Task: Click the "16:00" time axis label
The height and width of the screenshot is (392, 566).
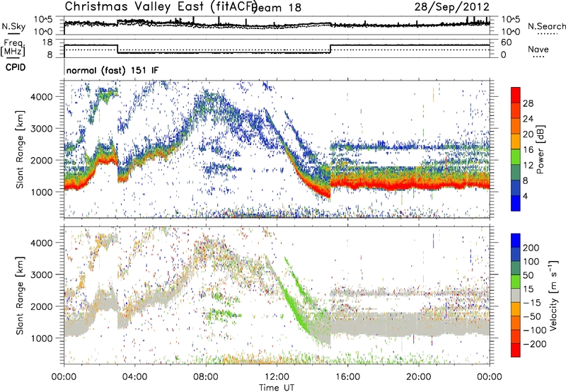Action: click(x=347, y=377)
